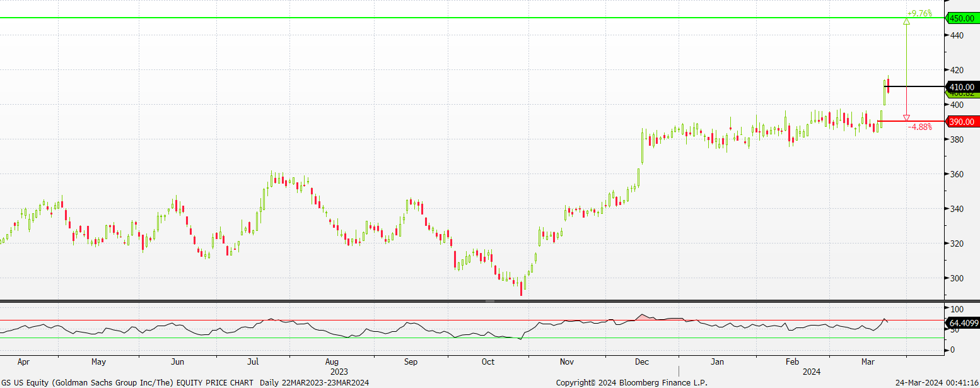Click the panel divider grip handle
Viewport: 980px width, 388px height.
pyautogui.click(x=489, y=302)
